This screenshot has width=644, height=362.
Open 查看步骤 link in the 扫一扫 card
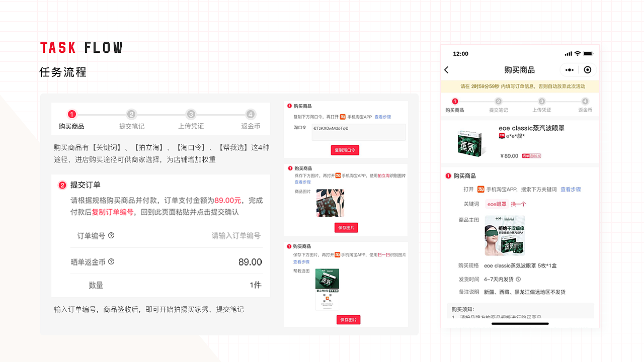[x=301, y=262]
